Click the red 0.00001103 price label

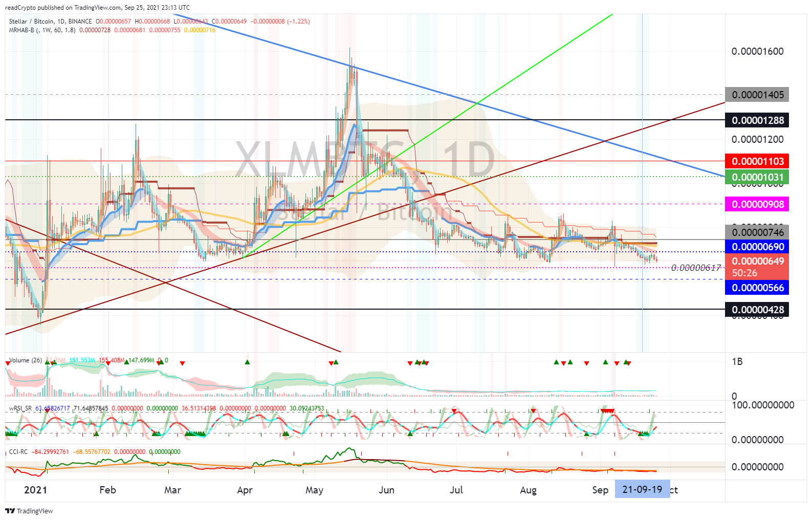click(x=757, y=161)
